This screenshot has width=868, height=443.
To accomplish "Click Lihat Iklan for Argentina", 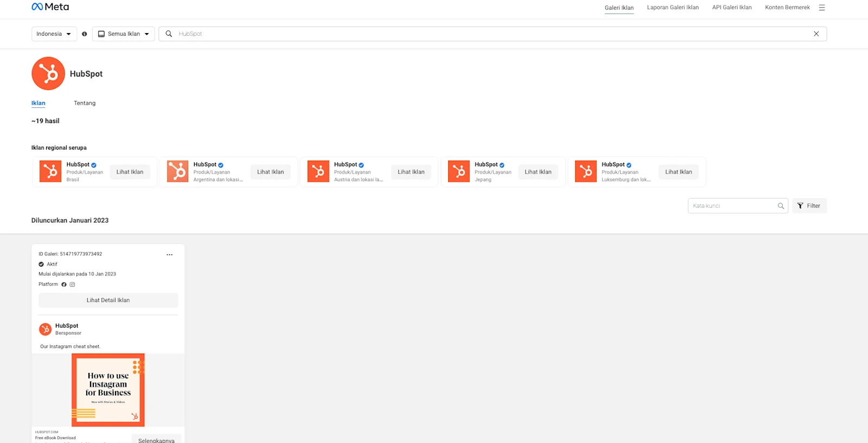I will click(270, 172).
